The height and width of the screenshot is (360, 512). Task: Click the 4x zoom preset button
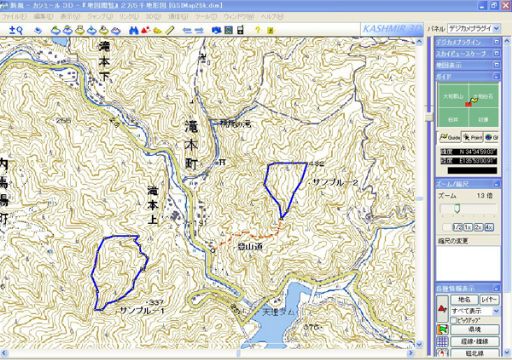pyautogui.click(x=489, y=227)
